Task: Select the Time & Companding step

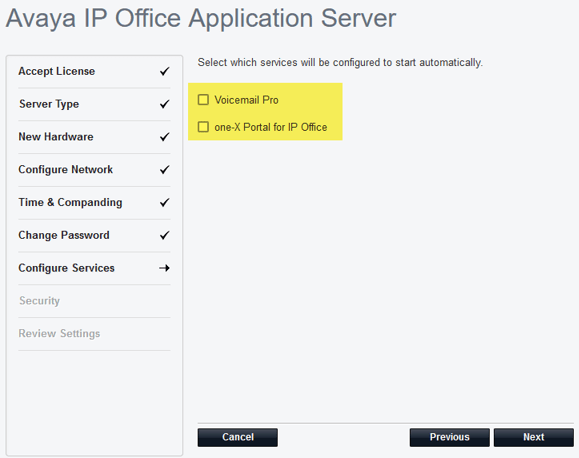Action: 94,203
